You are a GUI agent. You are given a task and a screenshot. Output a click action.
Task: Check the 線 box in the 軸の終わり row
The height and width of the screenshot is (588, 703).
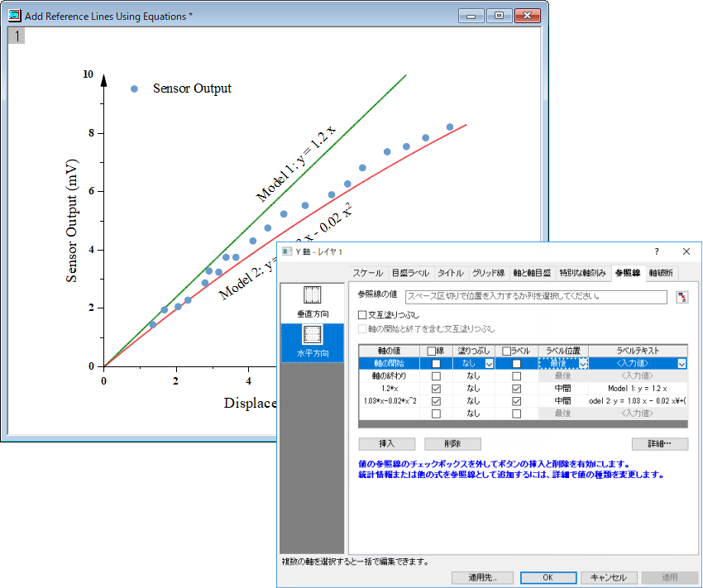[436, 376]
